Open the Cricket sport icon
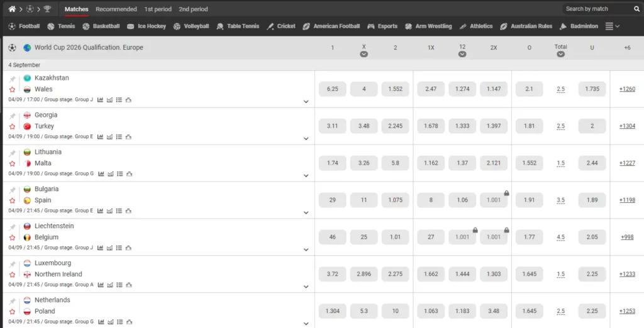Viewport: 644px width, 328px height. point(270,26)
